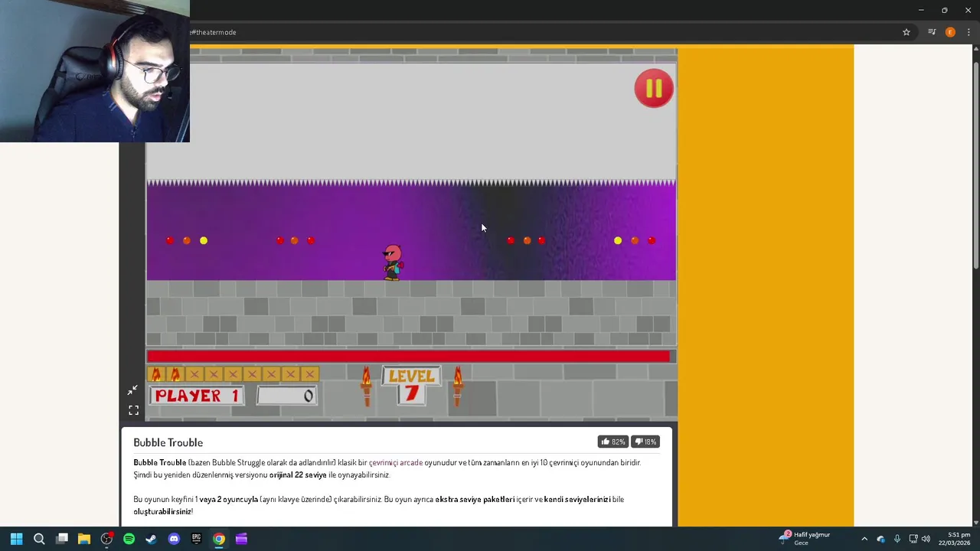Click the fullscreen icon beside the game
This screenshot has height=551, width=980.
tap(133, 410)
